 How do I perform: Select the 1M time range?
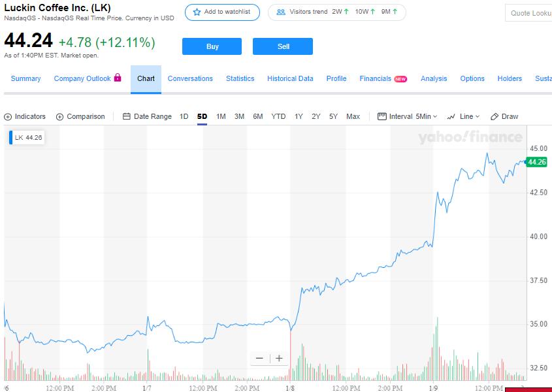click(221, 117)
